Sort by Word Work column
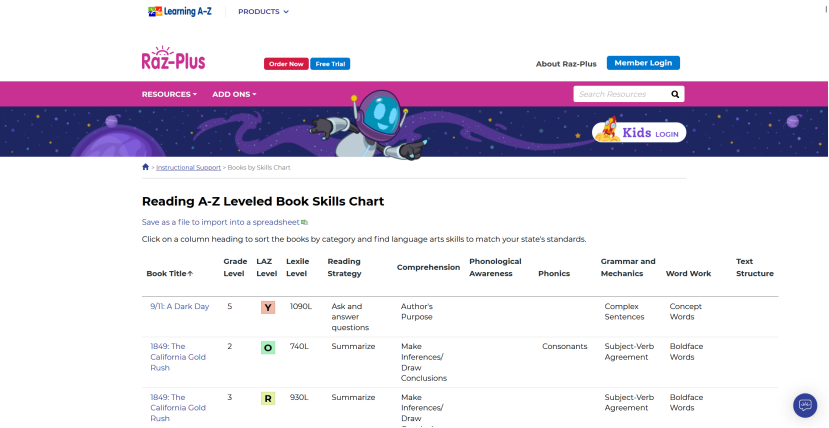This screenshot has height=428, width=829. [x=688, y=274]
